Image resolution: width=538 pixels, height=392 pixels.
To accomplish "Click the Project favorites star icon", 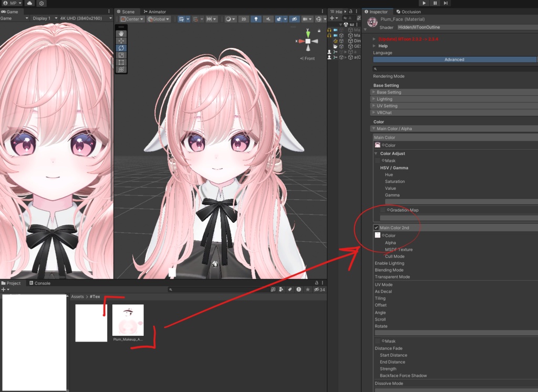I will coord(308,290).
